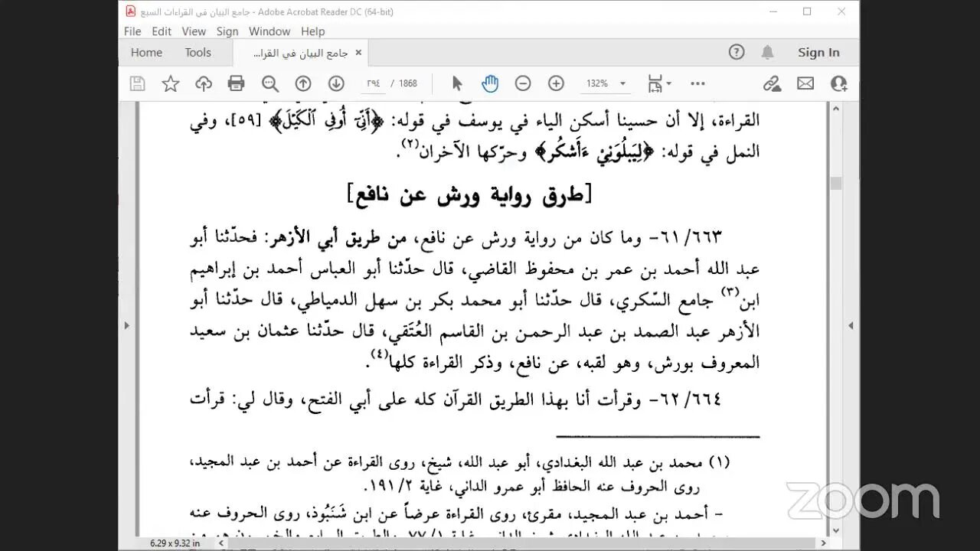Image resolution: width=980 pixels, height=551 pixels.
Task: Click the vertical scrollbar thumb
Action: coord(836,183)
